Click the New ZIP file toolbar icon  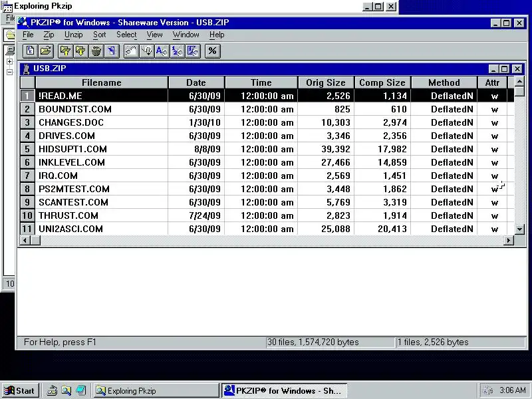tap(30, 51)
